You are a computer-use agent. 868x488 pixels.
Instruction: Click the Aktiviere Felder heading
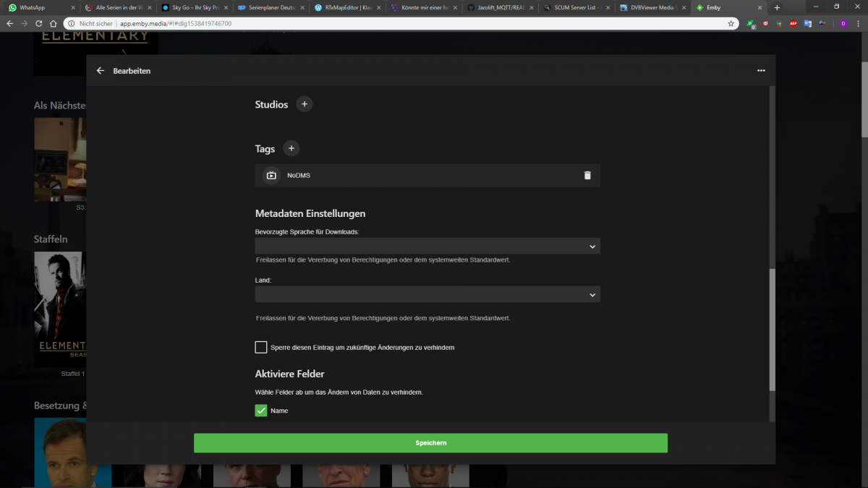(289, 374)
